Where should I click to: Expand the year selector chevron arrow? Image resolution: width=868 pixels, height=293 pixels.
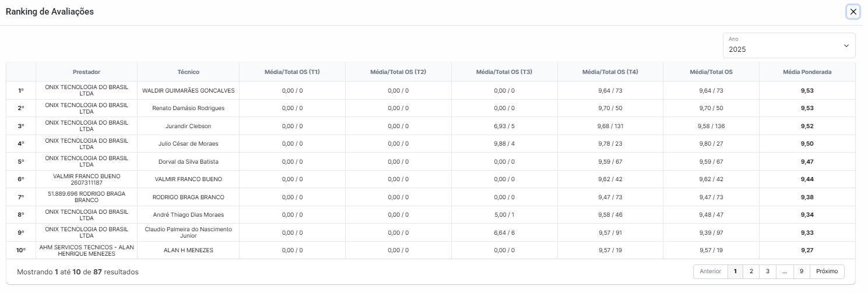846,46
